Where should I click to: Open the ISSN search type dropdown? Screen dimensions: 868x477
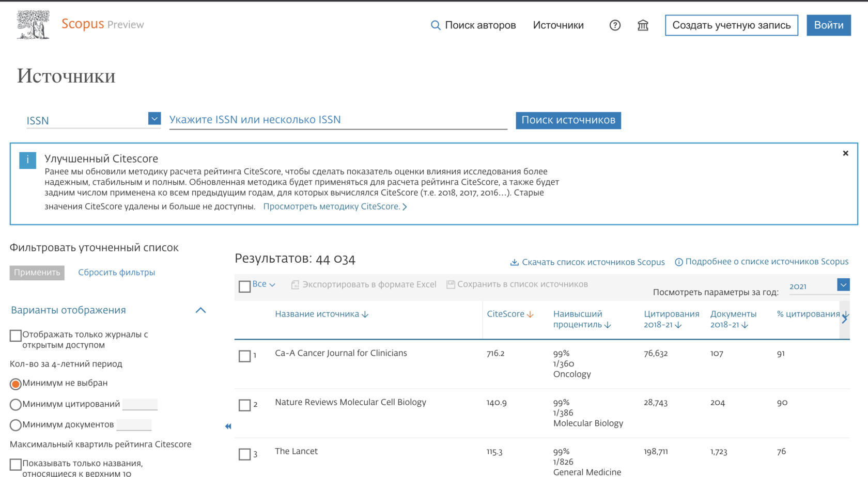tap(154, 119)
